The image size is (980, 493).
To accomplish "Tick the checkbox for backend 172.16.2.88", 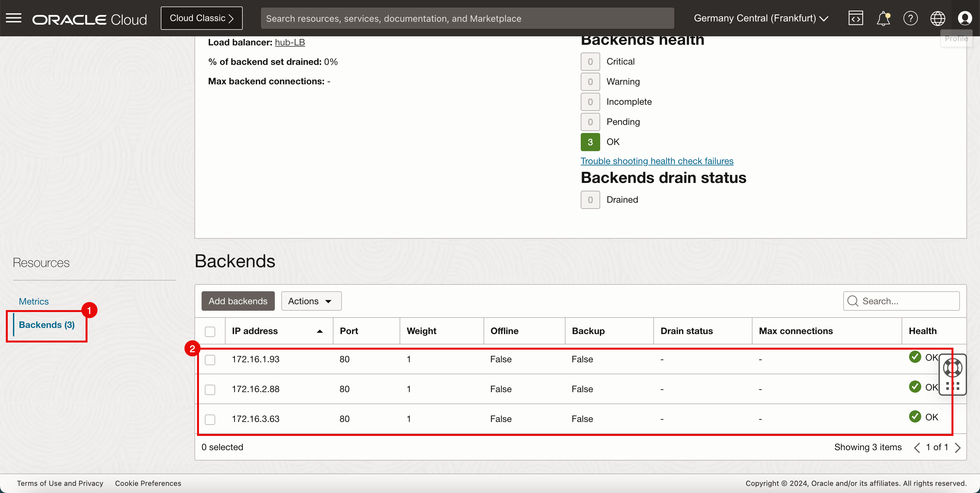I will click(210, 390).
